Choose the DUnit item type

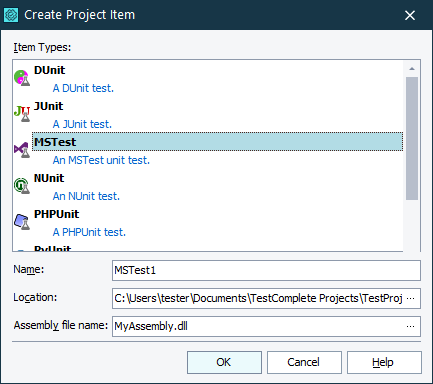point(49,70)
